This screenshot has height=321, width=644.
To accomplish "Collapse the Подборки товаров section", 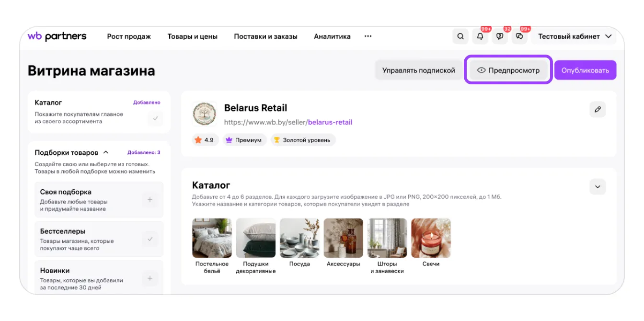I will [106, 152].
